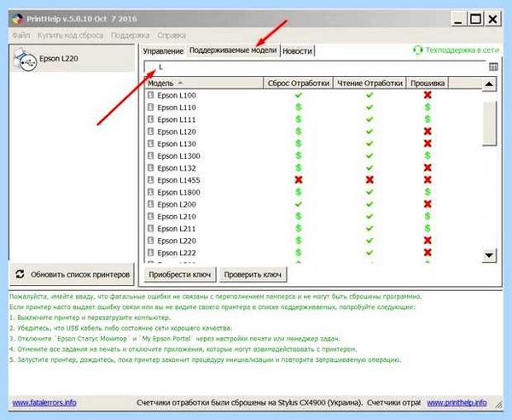Click the model search filter field
This screenshot has width=512, height=420.
point(315,67)
